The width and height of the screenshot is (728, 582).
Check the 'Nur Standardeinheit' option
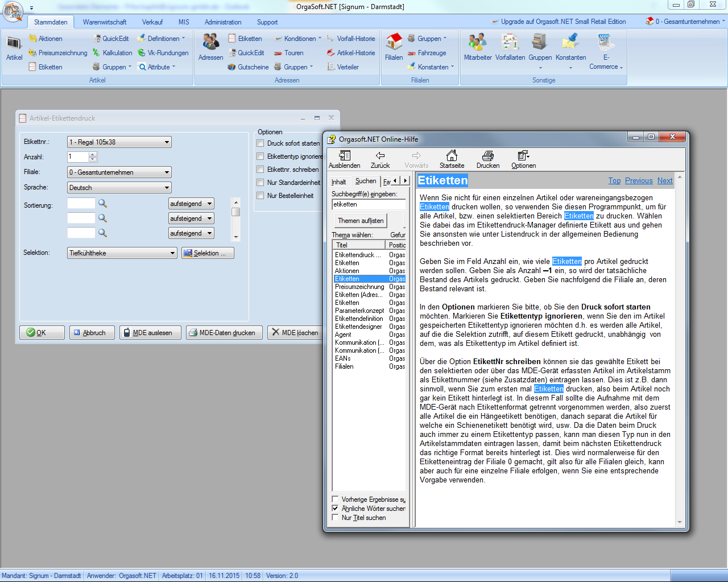click(260, 183)
